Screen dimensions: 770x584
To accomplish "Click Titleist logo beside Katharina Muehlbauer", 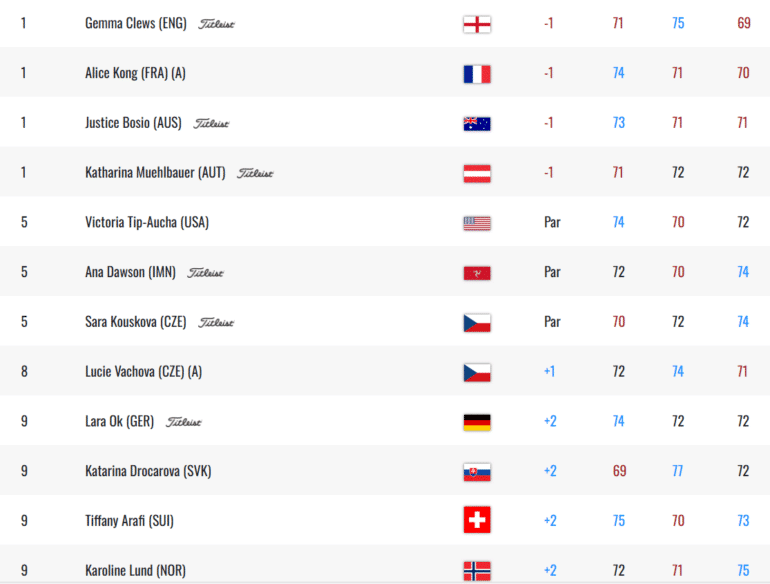I will pyautogui.click(x=255, y=173).
